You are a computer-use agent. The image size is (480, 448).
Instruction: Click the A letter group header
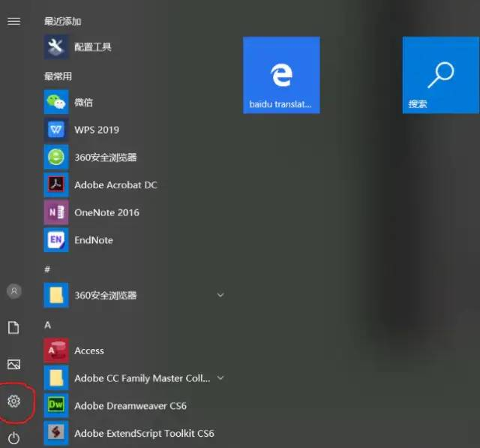(47, 325)
